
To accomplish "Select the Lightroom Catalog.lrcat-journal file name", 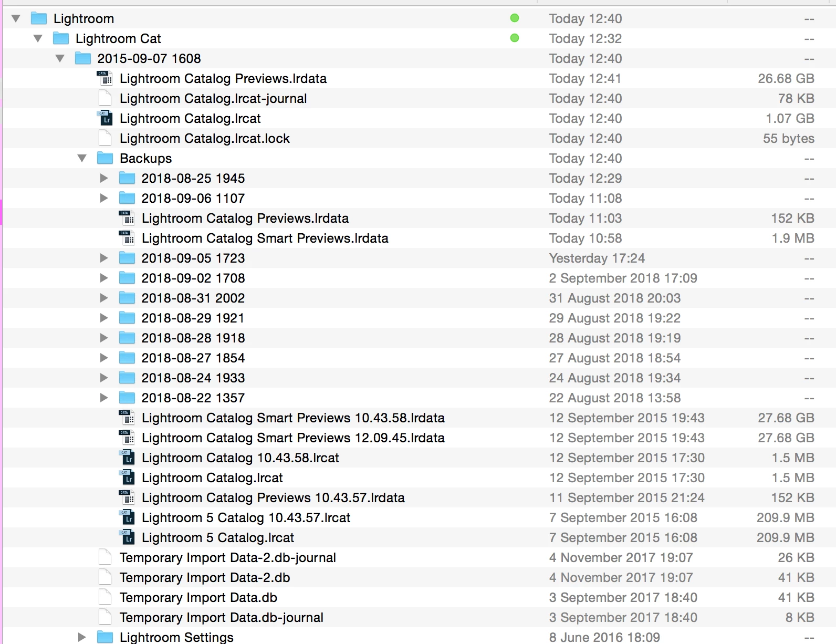I will click(x=213, y=98).
